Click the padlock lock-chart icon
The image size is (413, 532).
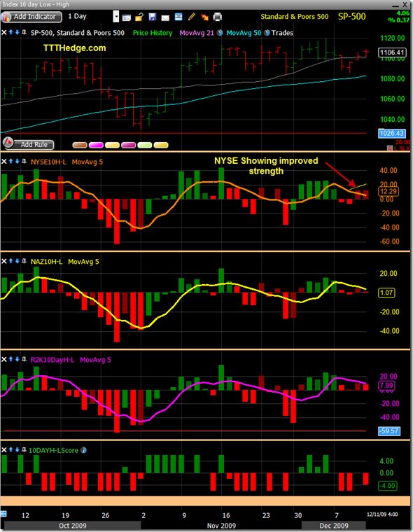(x=139, y=17)
